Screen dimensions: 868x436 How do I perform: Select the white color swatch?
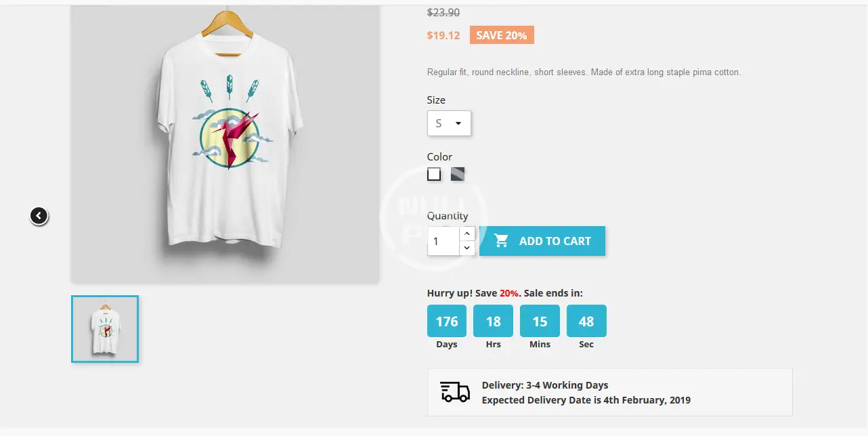pos(434,174)
